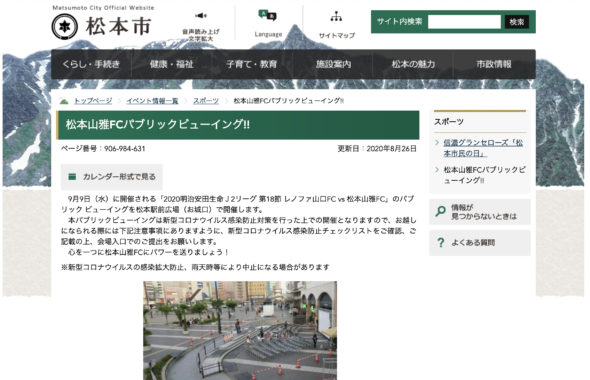The image size is (590, 380).
Task: Click the 検索 search button
Action: (517, 22)
